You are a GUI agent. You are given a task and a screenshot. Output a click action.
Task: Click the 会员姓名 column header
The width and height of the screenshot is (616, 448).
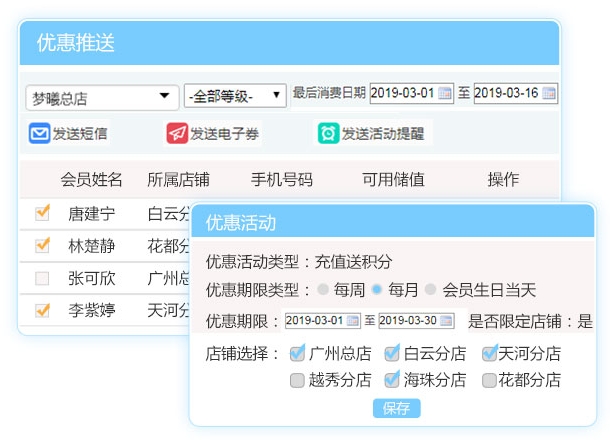[91, 180]
